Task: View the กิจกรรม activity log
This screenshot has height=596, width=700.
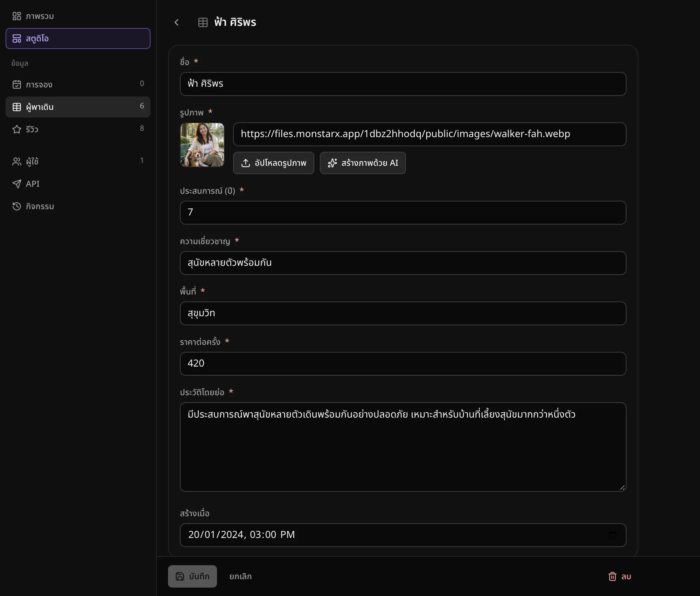Action: pos(78,206)
